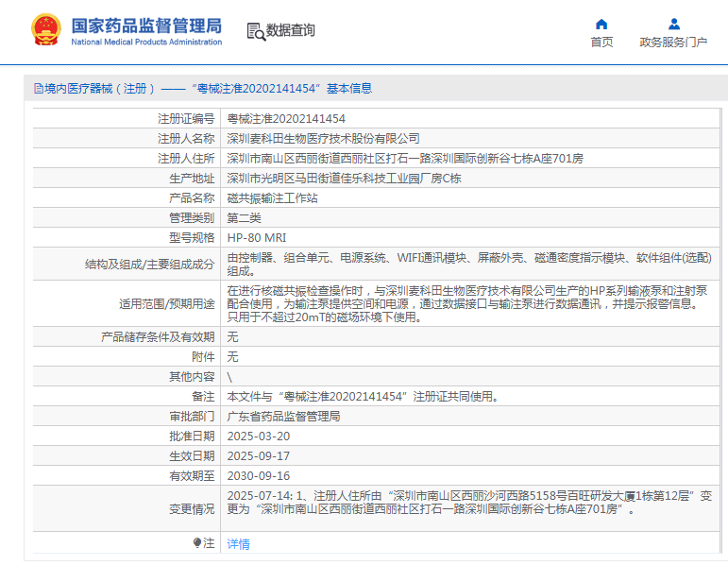The width and height of the screenshot is (728, 565).
Task: Click the model spec value HP-80 MRI
Action: 257,238
